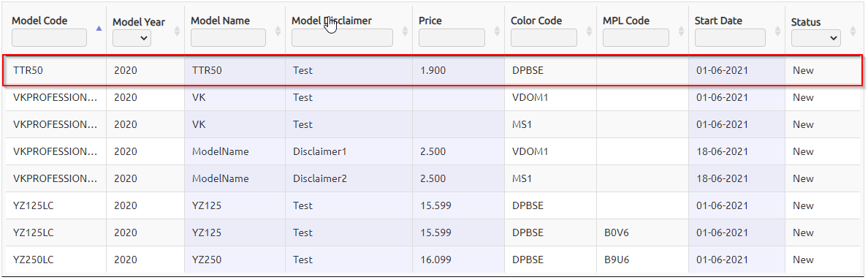Click the Model Name header label
Image resolution: width=868 pixels, height=280 pixels.
(x=221, y=20)
